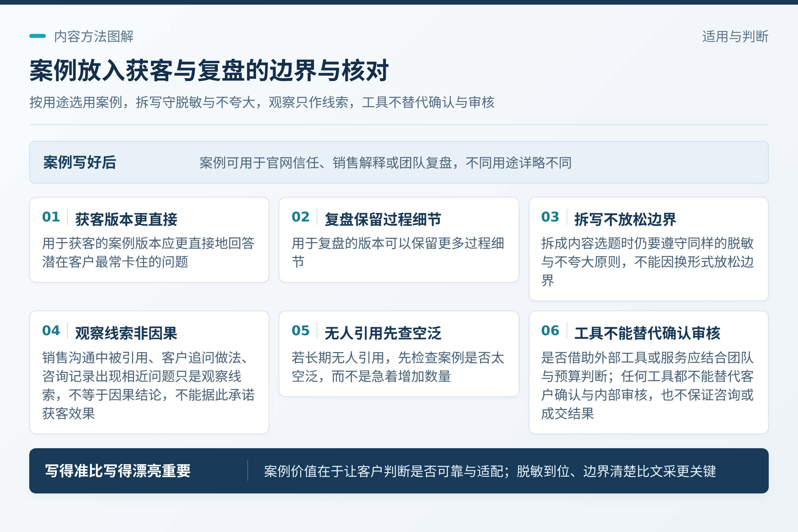Click the description starting with '用于复盘的版本可以保留'
This screenshot has height=532, width=798.
coord(398,252)
